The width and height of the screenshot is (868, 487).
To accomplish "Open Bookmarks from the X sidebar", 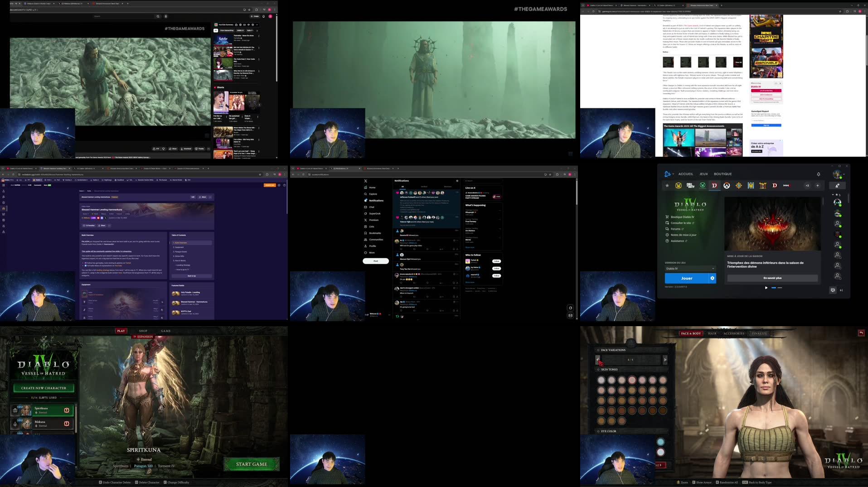I will pyautogui.click(x=375, y=233).
